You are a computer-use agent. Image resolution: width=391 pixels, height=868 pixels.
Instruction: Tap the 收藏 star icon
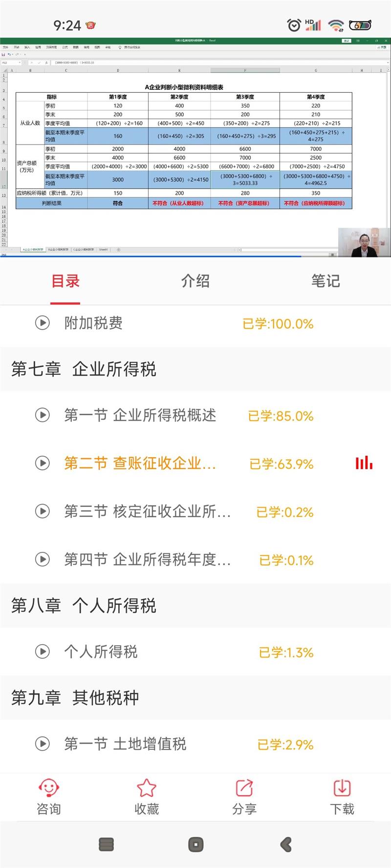(x=146, y=788)
